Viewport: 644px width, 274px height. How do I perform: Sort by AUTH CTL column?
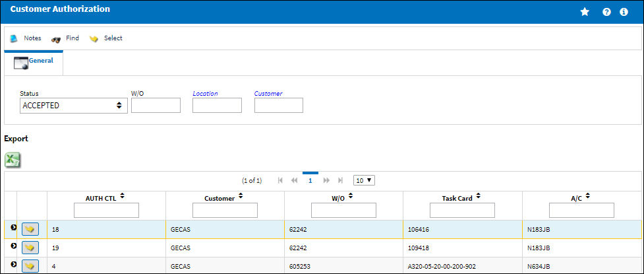(x=123, y=197)
